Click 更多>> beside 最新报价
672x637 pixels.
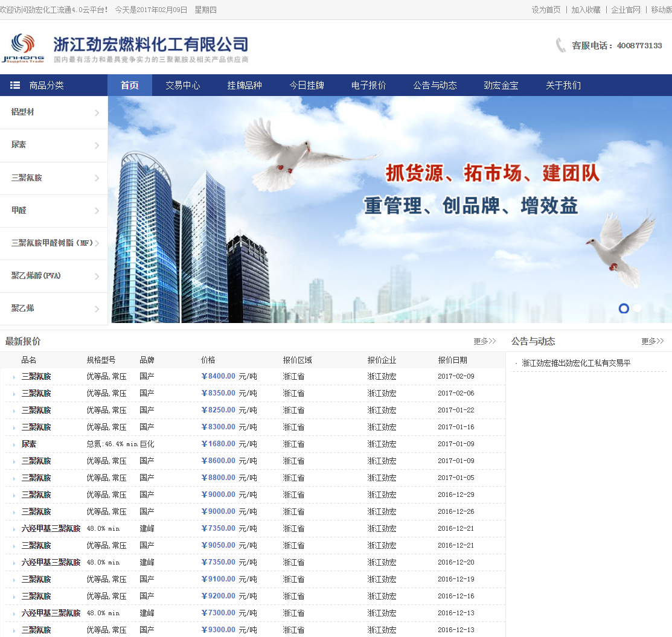485,341
